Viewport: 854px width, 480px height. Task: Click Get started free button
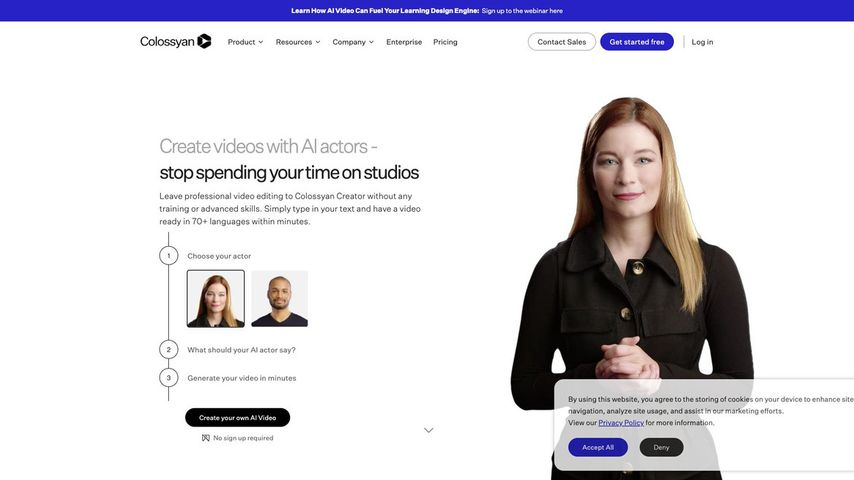(637, 42)
